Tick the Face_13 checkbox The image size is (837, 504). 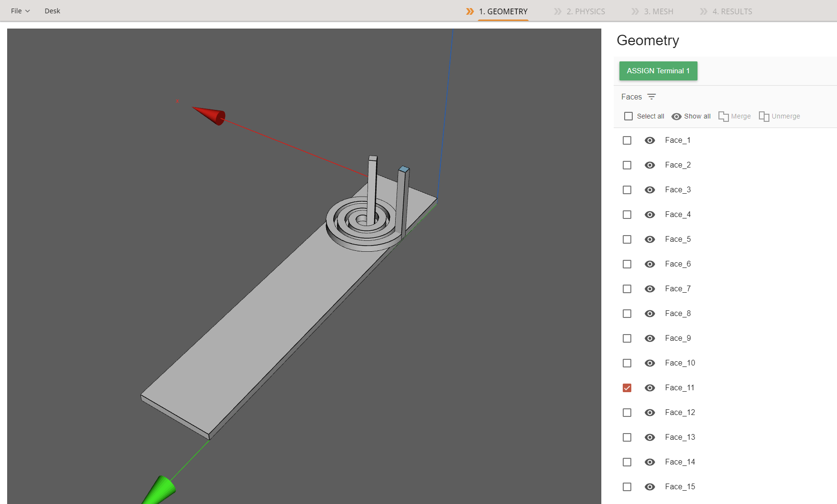click(627, 437)
